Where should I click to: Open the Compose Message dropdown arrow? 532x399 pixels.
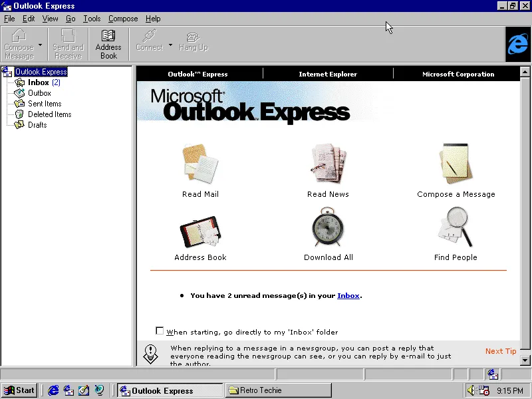[x=39, y=44]
